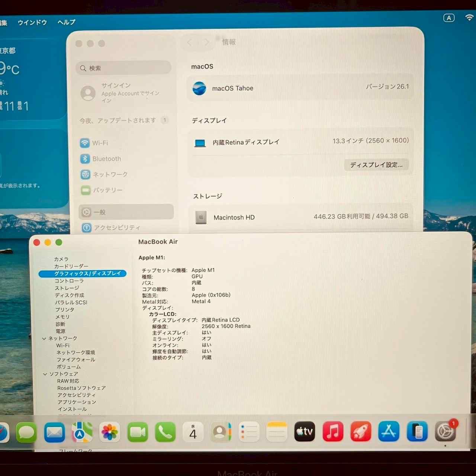Go back in System Settings
The image size is (476, 476).
190,42
